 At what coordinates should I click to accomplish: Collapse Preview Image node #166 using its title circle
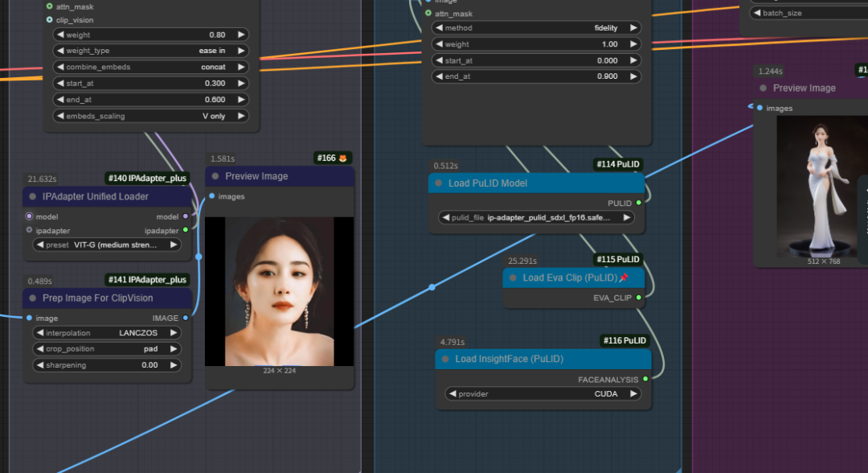tap(216, 176)
